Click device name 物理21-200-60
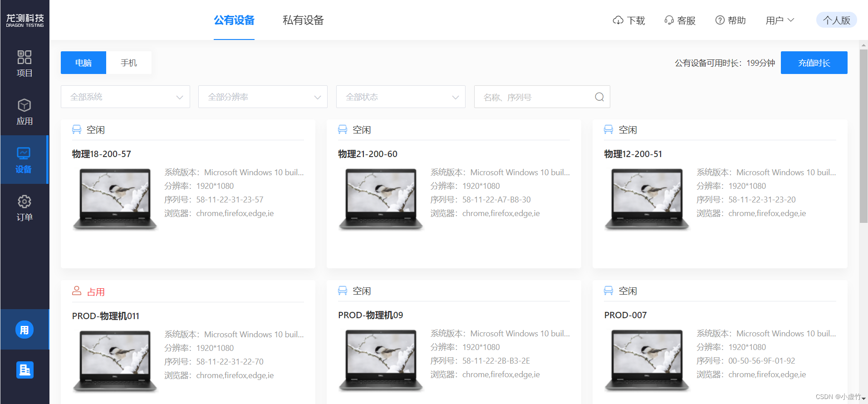Viewport: 868px width, 404px height. pos(368,154)
